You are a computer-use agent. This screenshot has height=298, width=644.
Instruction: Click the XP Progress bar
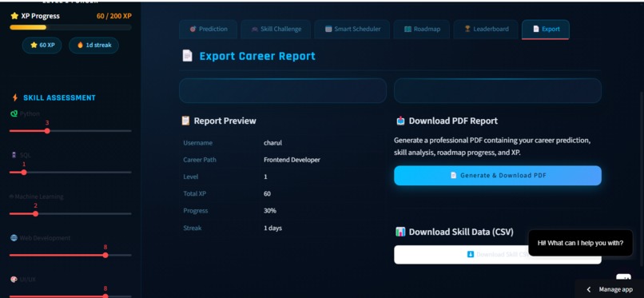pos(70,27)
